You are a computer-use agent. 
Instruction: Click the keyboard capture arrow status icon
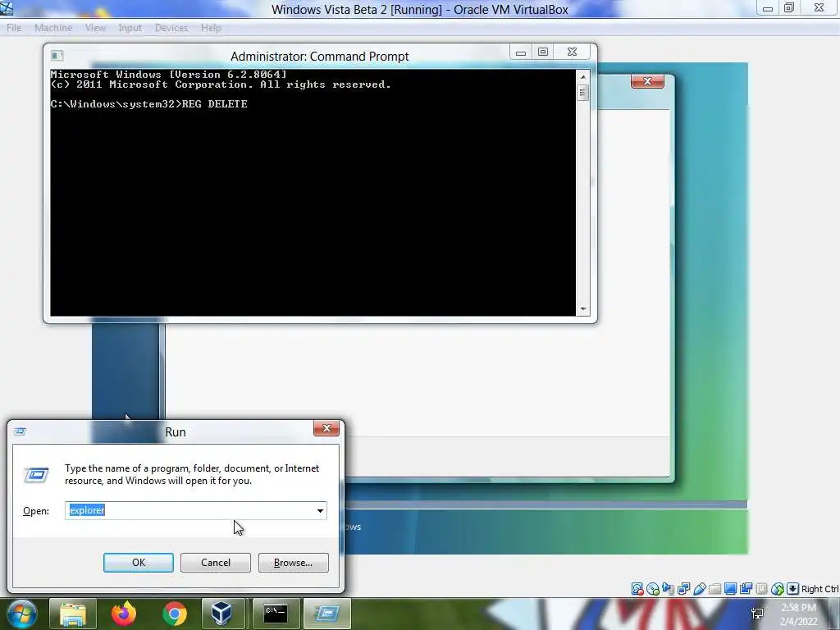(x=793, y=589)
